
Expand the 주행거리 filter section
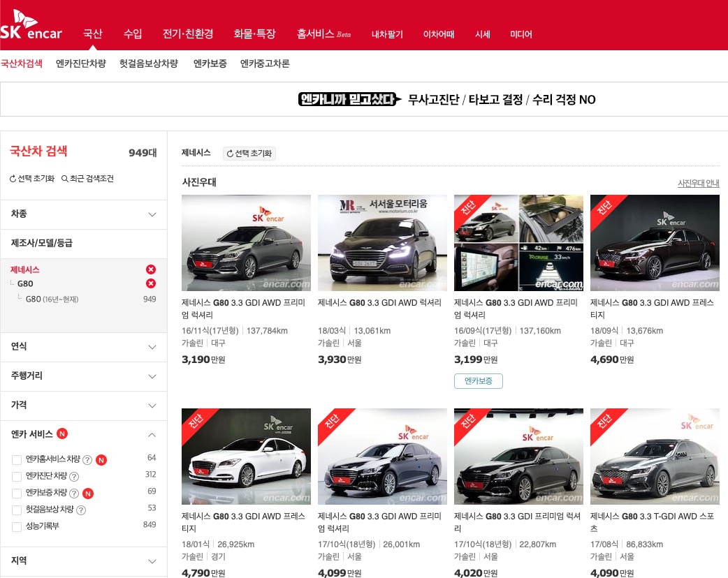(84, 376)
